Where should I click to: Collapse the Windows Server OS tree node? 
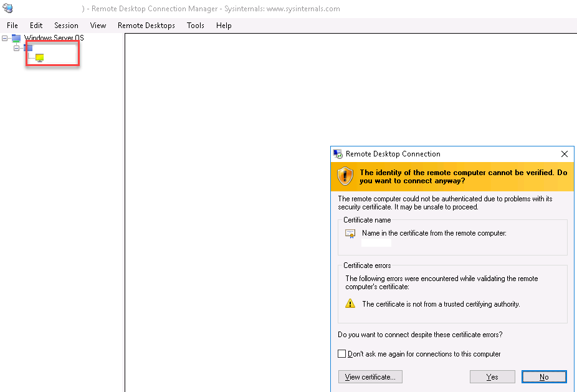point(4,38)
